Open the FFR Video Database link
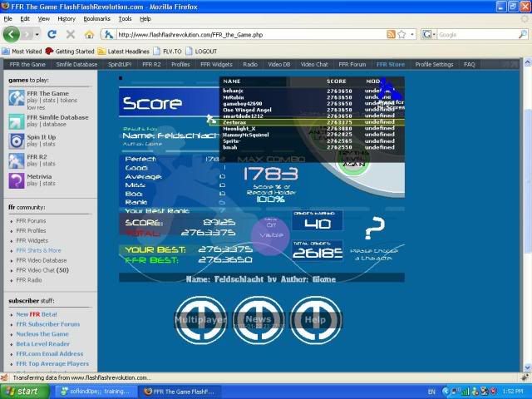The image size is (532, 399). click(x=41, y=260)
